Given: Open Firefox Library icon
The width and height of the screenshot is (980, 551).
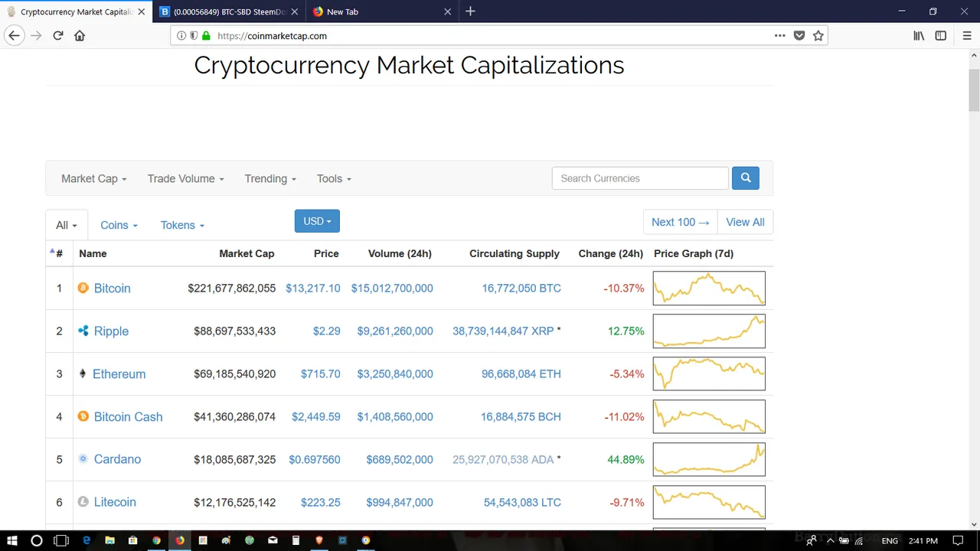Looking at the screenshot, I should [x=919, y=35].
